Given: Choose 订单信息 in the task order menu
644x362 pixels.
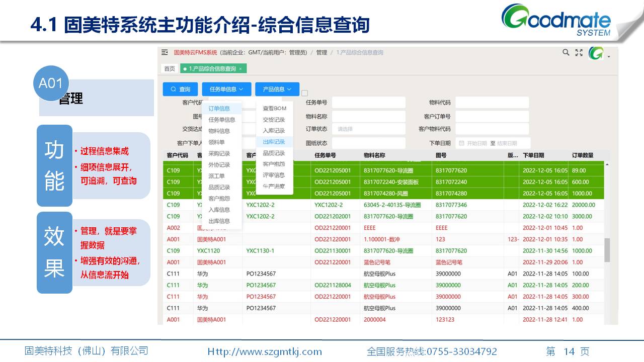Looking at the screenshot, I should click(219, 108).
